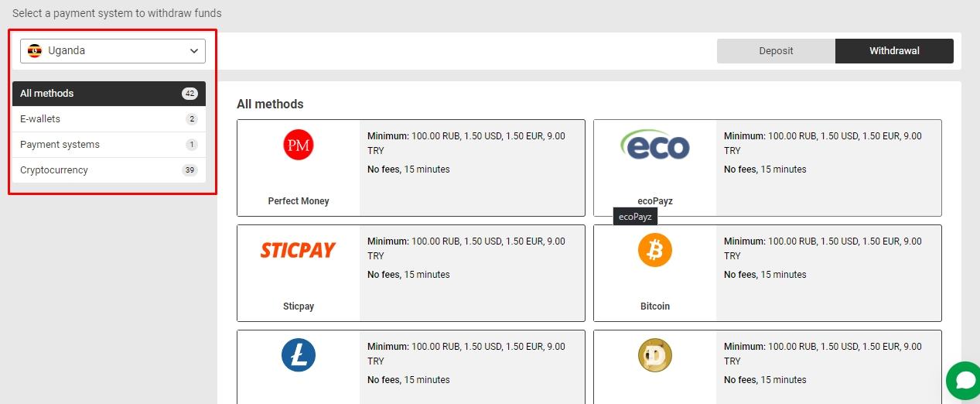The width and height of the screenshot is (980, 404).
Task: Choose the STICPAY logo
Action: [x=298, y=250]
